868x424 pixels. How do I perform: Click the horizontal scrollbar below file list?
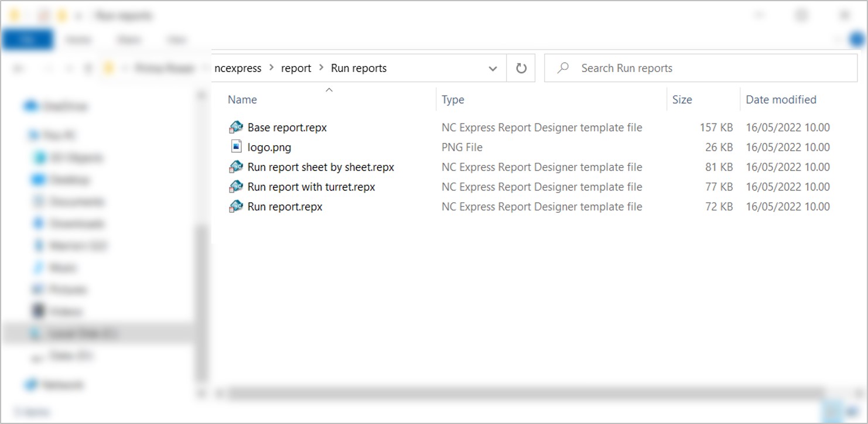[527, 393]
